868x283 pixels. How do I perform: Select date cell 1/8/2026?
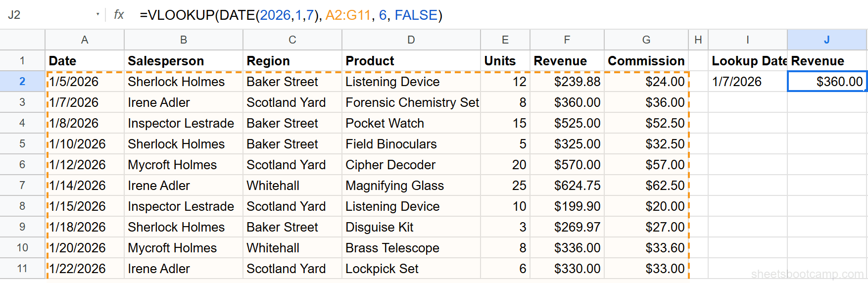[x=85, y=123]
